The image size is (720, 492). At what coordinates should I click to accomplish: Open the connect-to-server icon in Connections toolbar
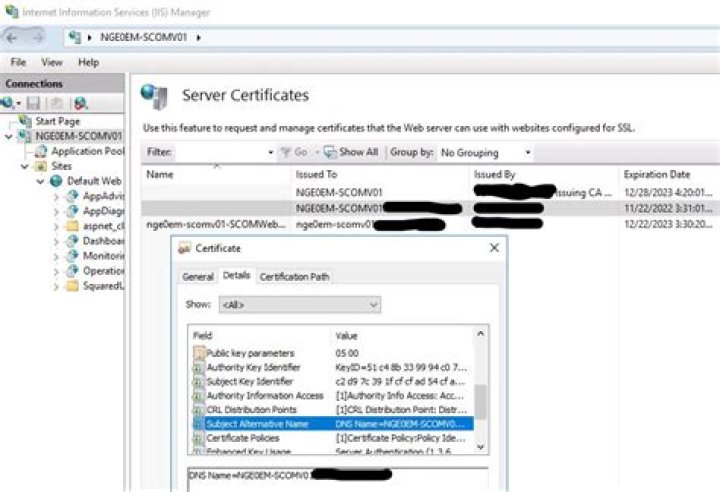pyautogui.click(x=8, y=103)
